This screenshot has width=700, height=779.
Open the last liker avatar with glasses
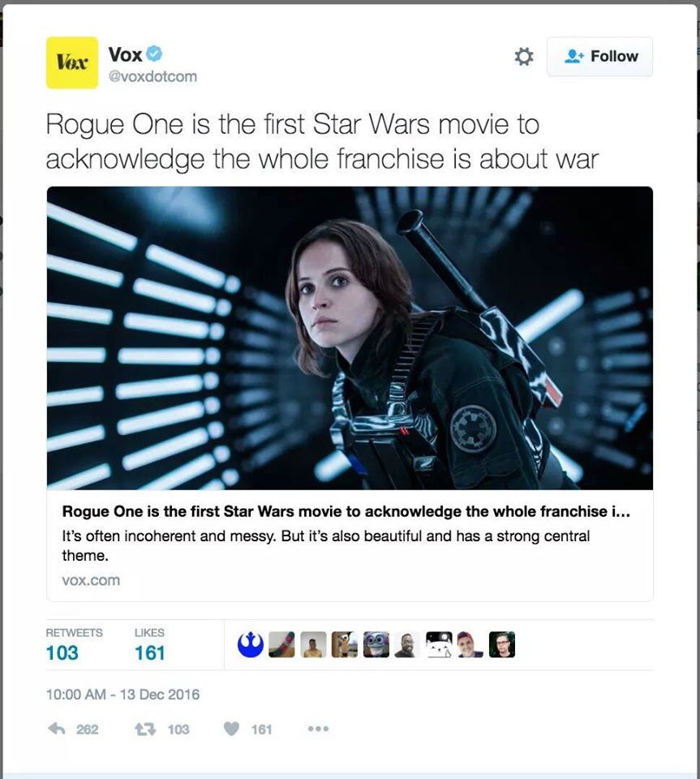coord(502,644)
